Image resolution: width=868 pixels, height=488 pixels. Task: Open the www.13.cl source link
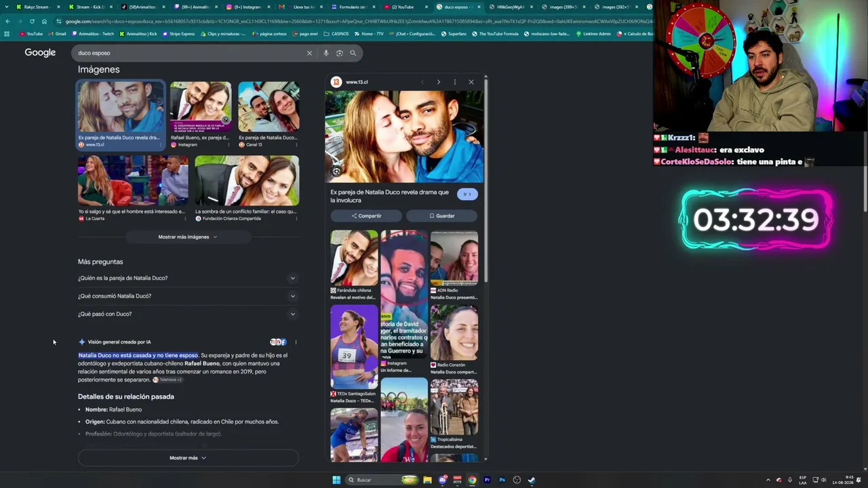[x=350, y=82]
